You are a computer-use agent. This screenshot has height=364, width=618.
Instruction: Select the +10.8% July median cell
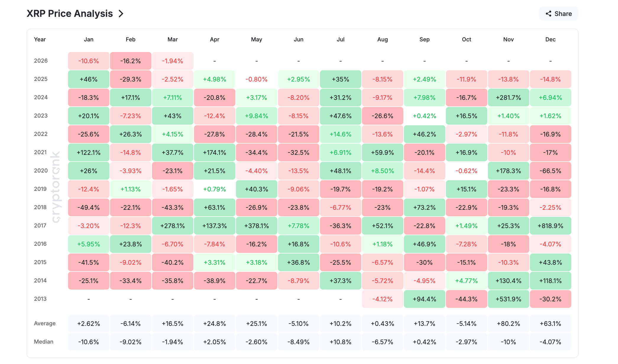coord(340,342)
